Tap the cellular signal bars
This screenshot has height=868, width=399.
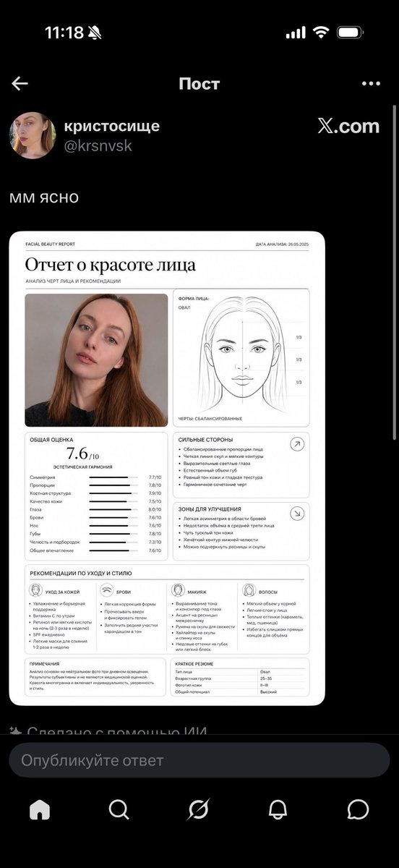click(x=296, y=33)
